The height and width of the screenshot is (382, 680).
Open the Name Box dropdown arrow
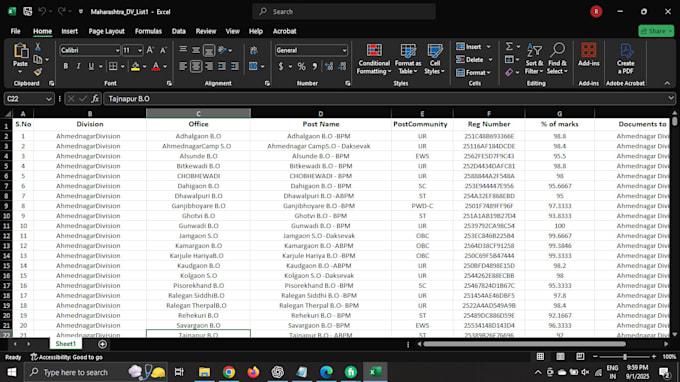point(49,99)
